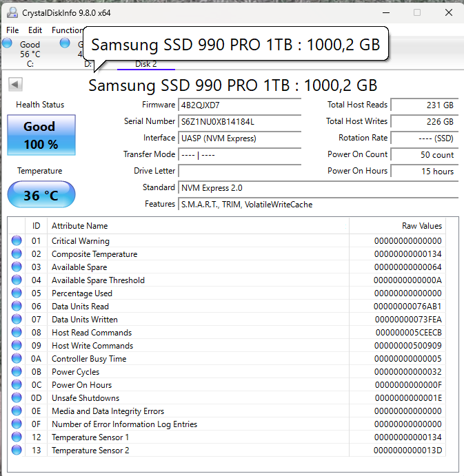The height and width of the screenshot is (476, 464).
Task: Click the CrystalDiskInfo app icon in title bar
Action: tap(12, 13)
